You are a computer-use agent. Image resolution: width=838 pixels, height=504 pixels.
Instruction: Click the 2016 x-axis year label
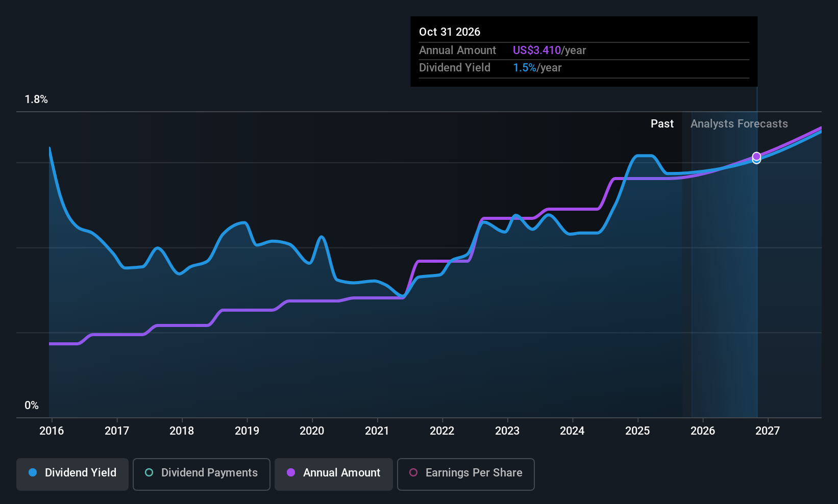pyautogui.click(x=52, y=431)
